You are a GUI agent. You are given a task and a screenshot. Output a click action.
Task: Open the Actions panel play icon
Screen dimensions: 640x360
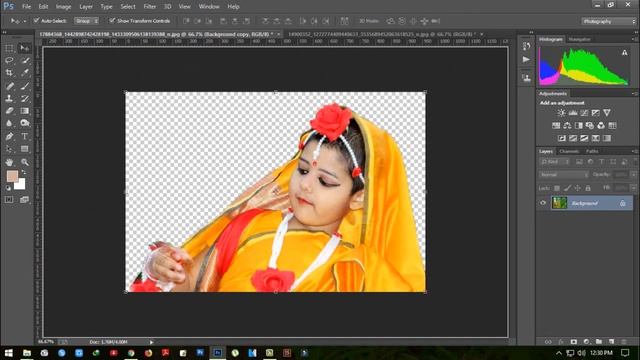526,60
